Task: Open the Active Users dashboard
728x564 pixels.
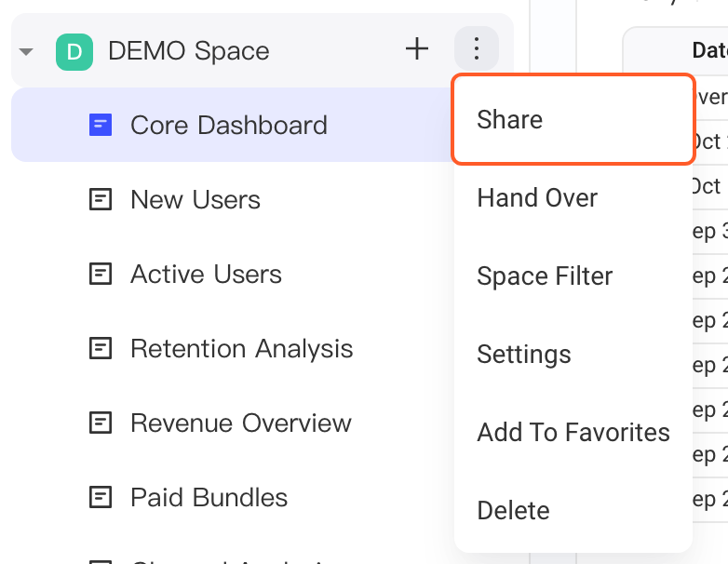Action: click(206, 274)
